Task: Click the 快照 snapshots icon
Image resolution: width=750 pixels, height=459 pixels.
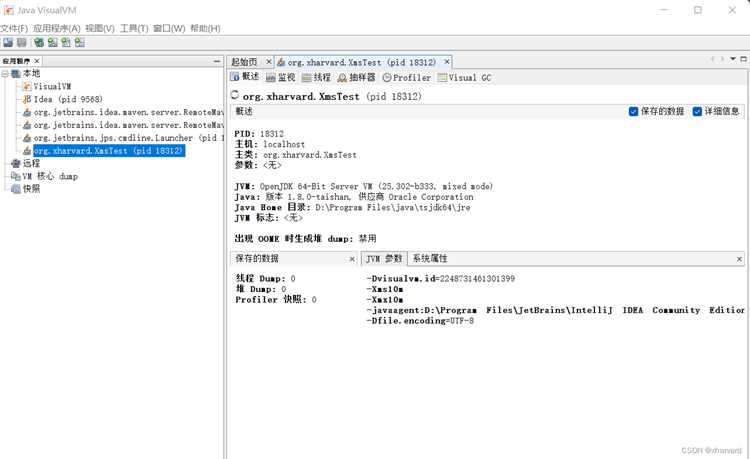Action: (16, 189)
